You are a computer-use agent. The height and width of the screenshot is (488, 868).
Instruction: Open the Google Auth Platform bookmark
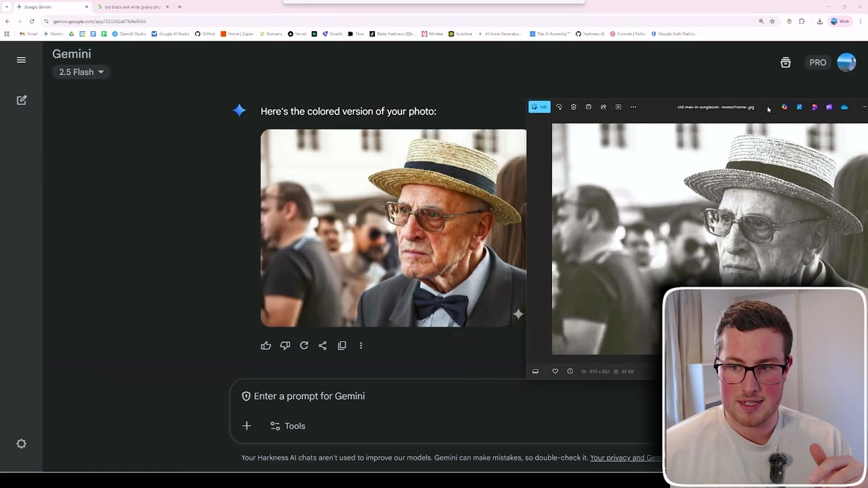coord(674,34)
